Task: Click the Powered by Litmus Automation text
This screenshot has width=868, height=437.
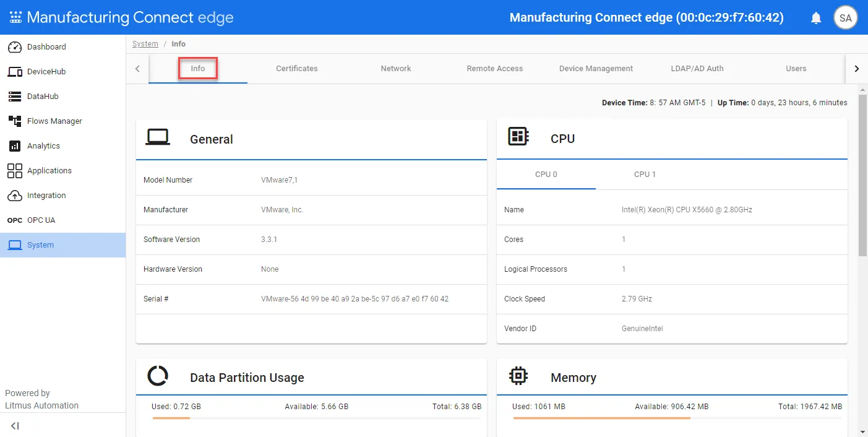Action: pyautogui.click(x=42, y=399)
